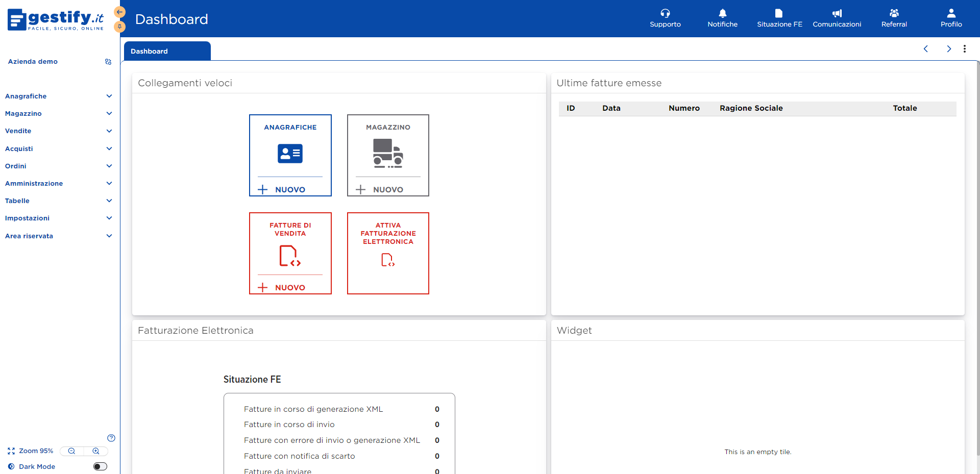980x474 pixels.
Task: Select the Dashboard tab
Action: coord(149,51)
